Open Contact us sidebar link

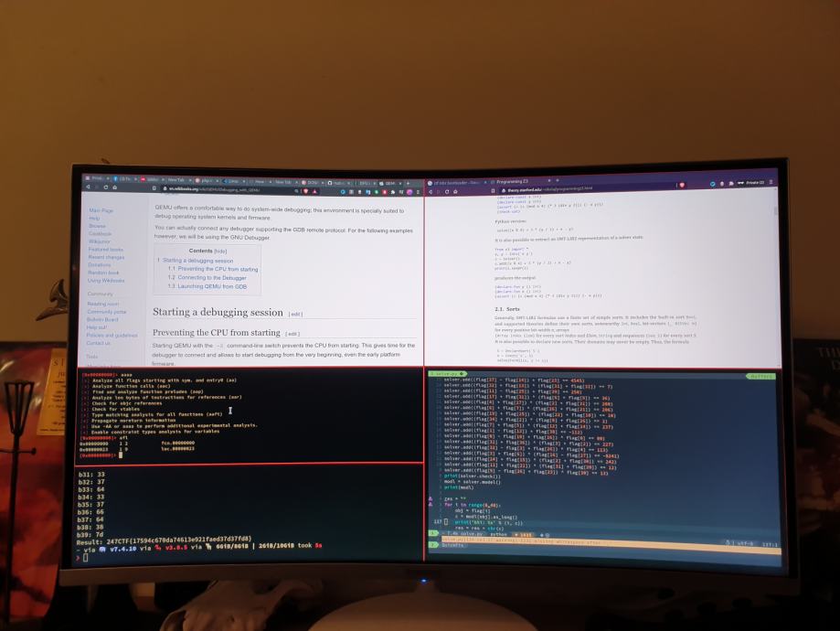(x=98, y=343)
